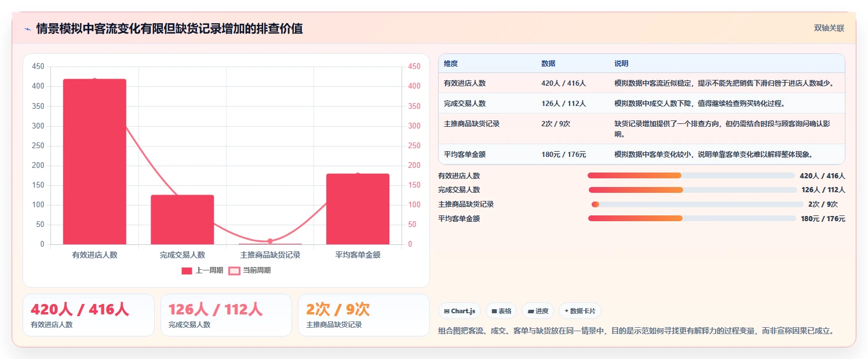This screenshot has width=868, height=359.
Task: Click the 平均客单金额 table row label
Action: [x=465, y=155]
